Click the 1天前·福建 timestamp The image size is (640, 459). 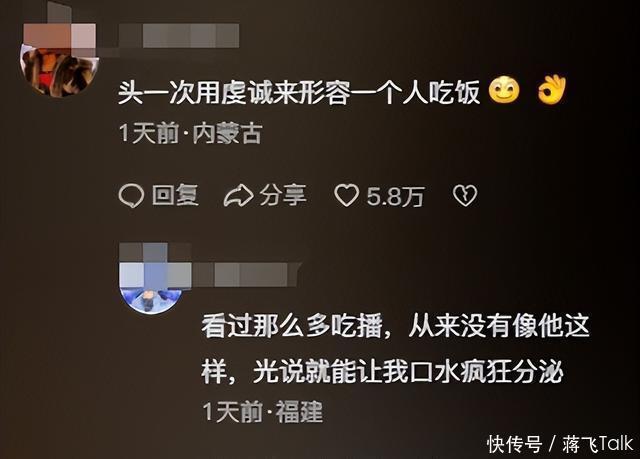click(263, 412)
